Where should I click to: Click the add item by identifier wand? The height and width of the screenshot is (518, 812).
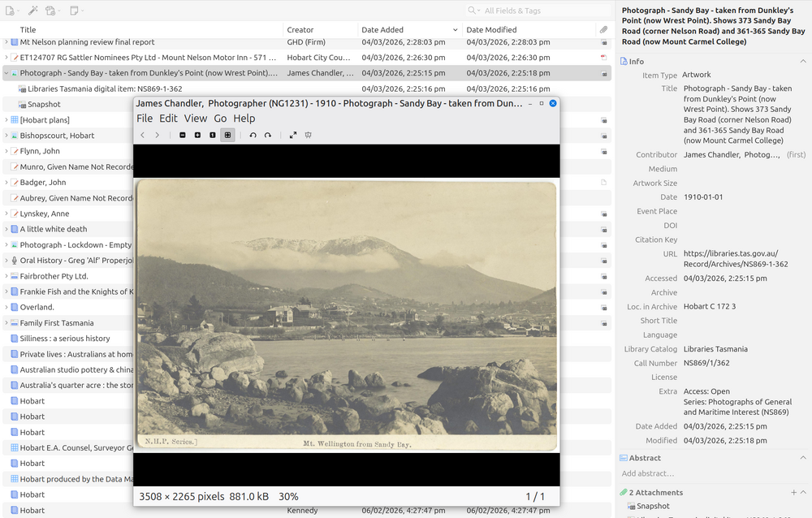click(32, 11)
